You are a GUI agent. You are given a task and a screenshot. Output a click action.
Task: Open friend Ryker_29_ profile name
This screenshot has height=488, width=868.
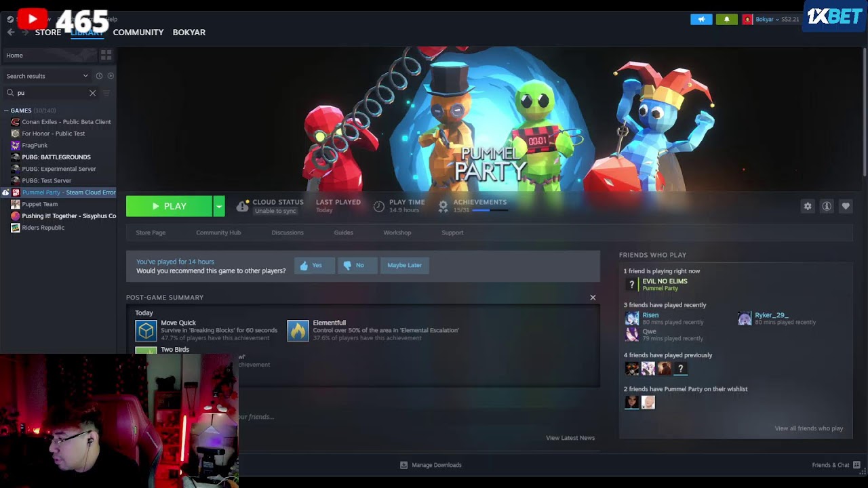(772, 315)
